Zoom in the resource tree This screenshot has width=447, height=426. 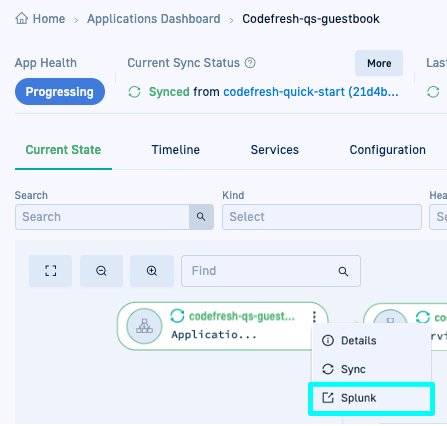pos(152,271)
